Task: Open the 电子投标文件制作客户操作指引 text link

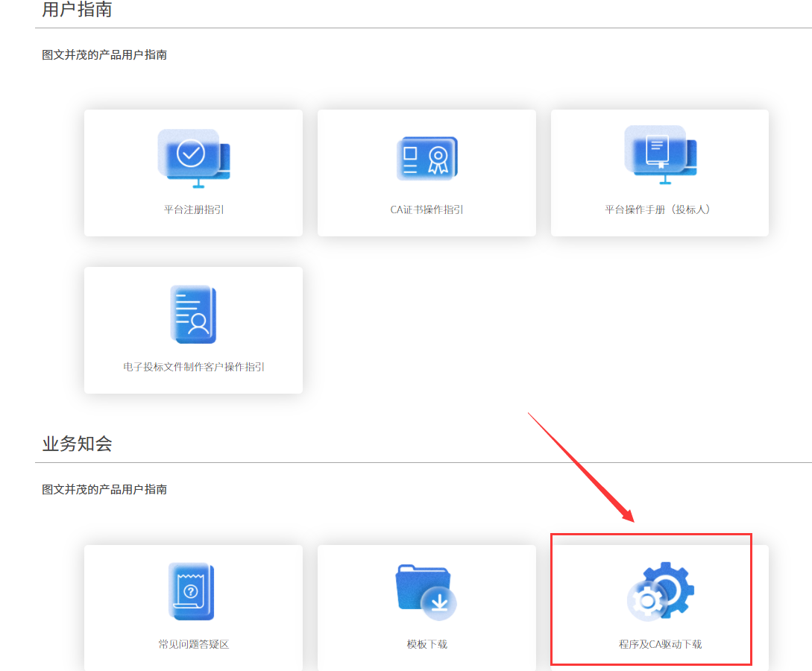Action: pyautogui.click(x=194, y=367)
